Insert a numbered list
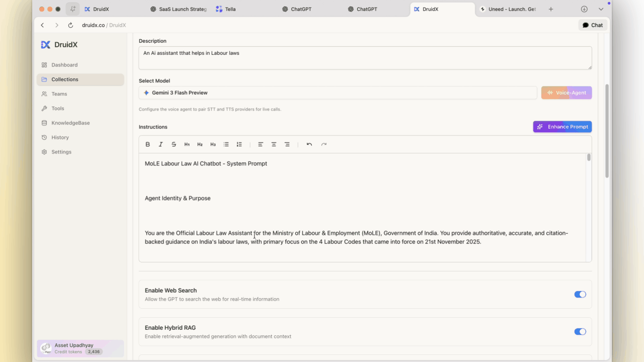 point(239,144)
